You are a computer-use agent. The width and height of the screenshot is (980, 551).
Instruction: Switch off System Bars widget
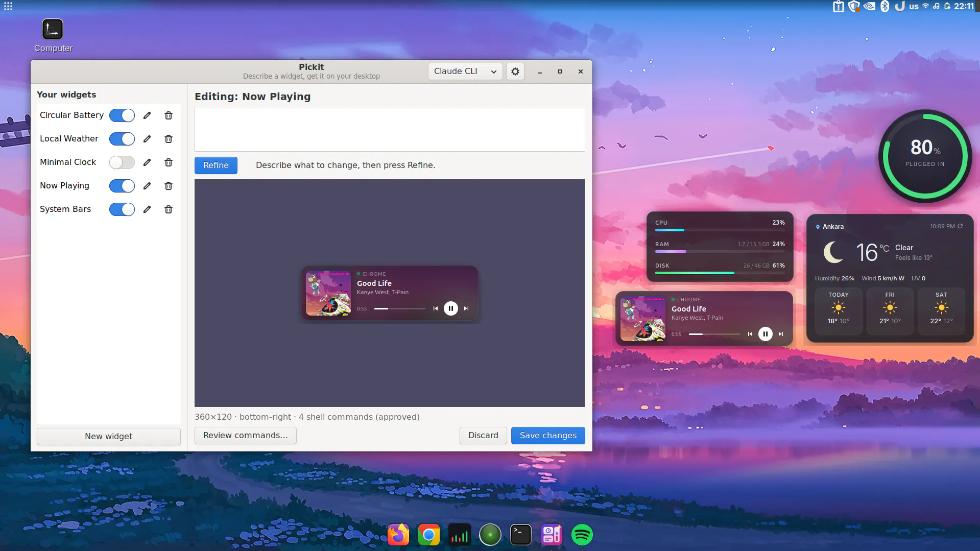(x=122, y=209)
